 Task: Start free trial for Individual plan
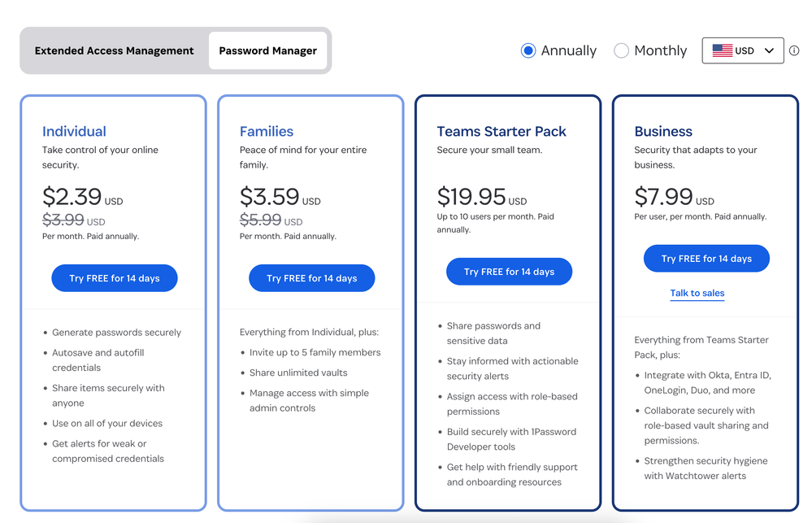(115, 278)
